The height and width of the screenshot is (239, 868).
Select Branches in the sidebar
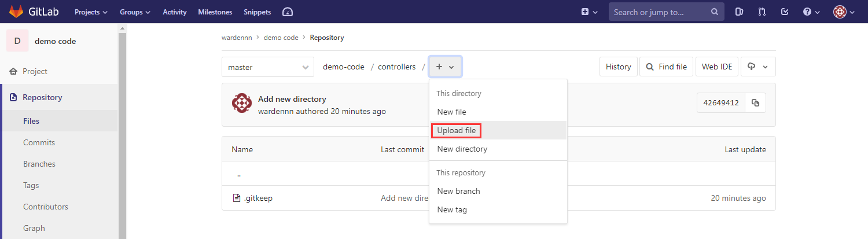click(39, 164)
